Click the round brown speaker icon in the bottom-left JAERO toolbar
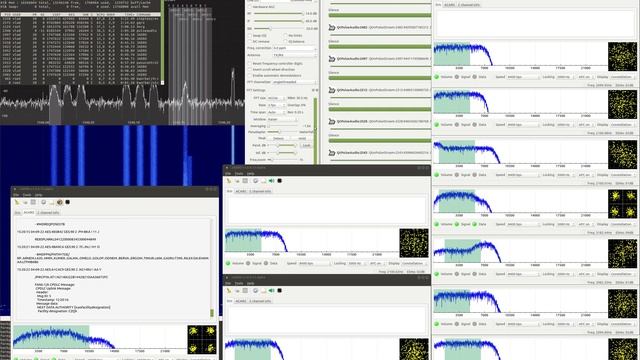Viewport: 640px width, 360px height. click(x=60, y=202)
